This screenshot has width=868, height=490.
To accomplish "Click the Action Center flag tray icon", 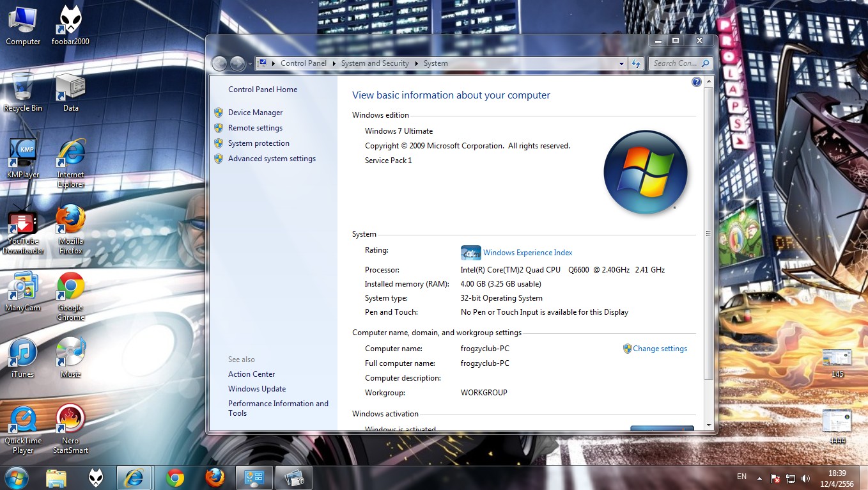I will (x=775, y=478).
